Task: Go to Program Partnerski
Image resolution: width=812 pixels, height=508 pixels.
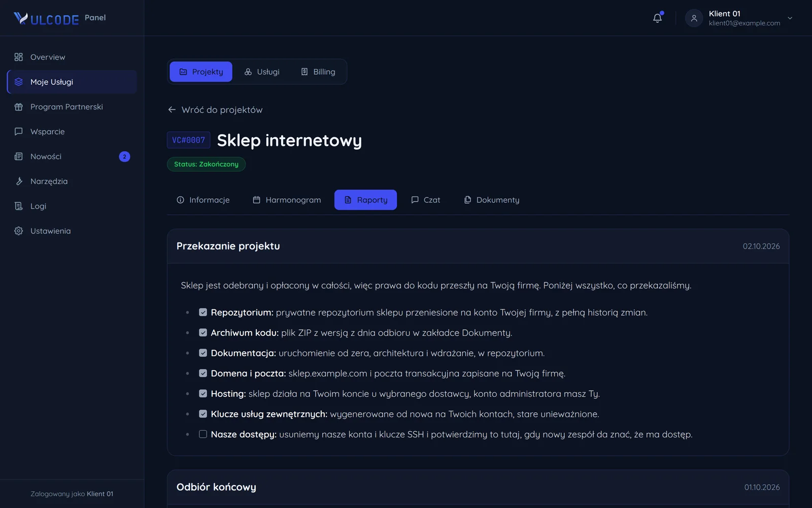Action: click(x=72, y=107)
